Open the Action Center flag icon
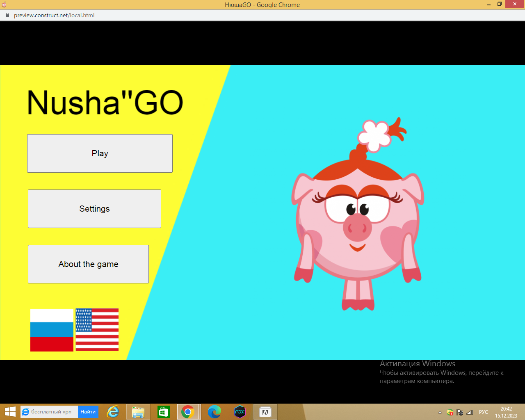Viewport: 525px width, 420px height. click(x=460, y=412)
